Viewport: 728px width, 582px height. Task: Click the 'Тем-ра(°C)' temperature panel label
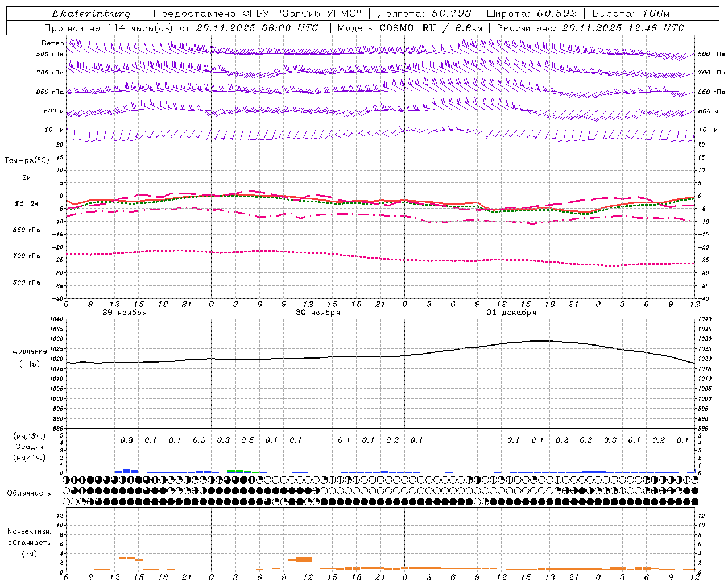coord(27,161)
